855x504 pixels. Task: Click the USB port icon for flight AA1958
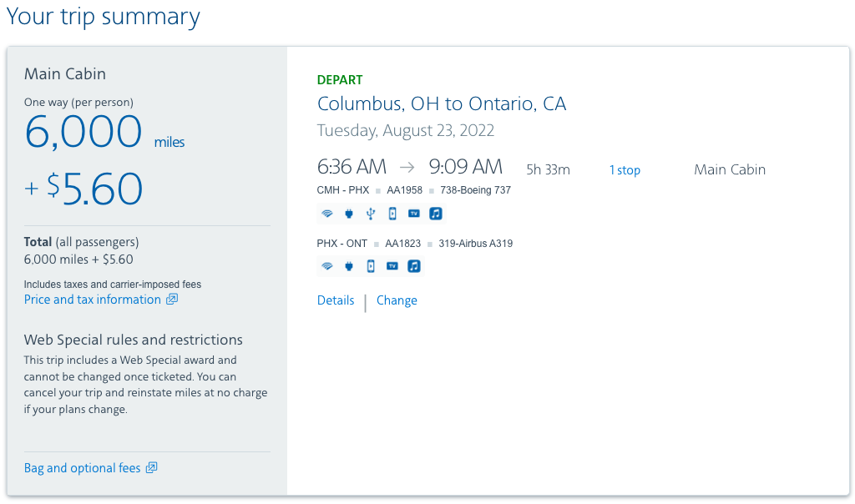[x=371, y=214]
